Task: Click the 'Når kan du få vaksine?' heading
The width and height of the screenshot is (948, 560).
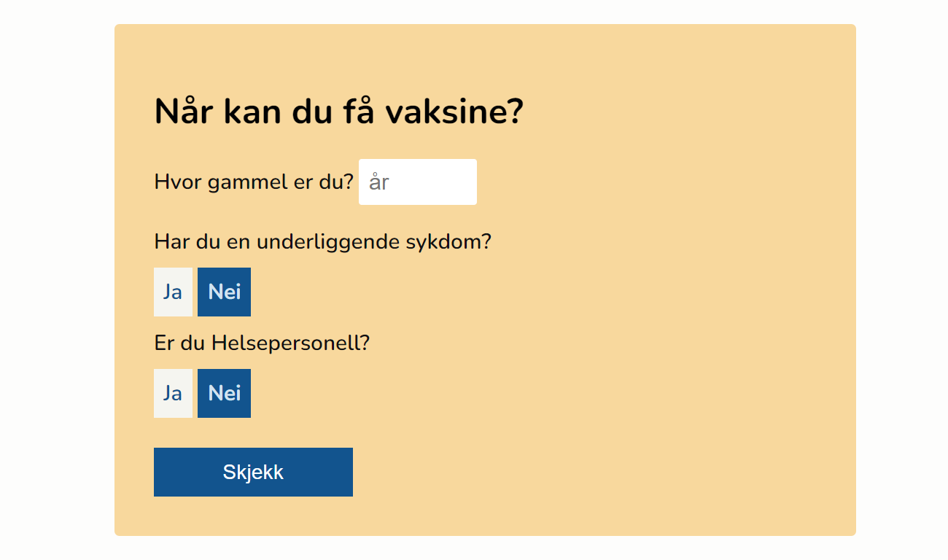Action: pos(338,112)
